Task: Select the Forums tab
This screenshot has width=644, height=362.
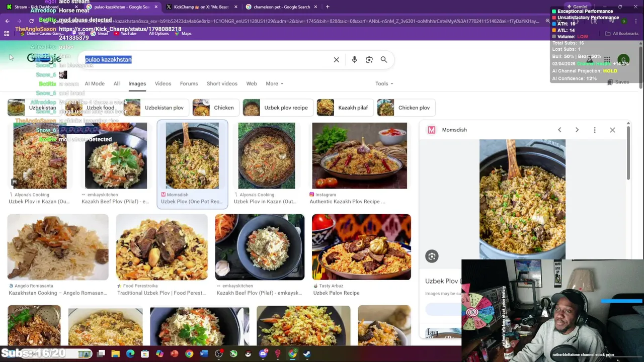Action: [189, 83]
